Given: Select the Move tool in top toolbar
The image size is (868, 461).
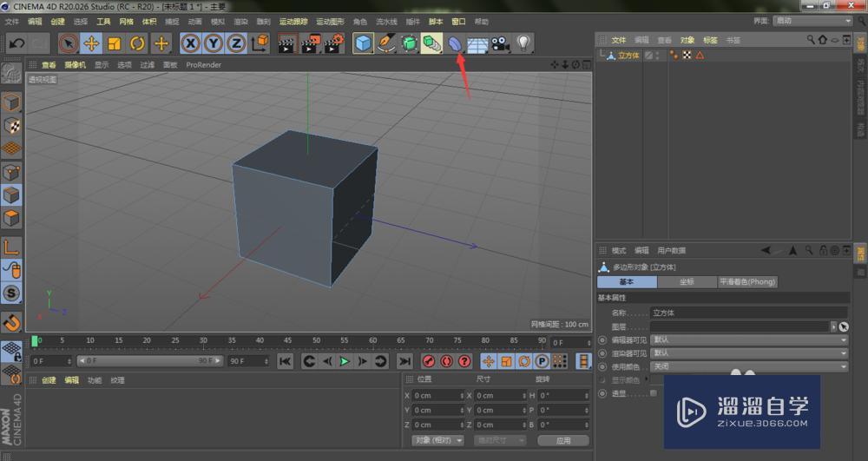Looking at the screenshot, I should [x=91, y=43].
